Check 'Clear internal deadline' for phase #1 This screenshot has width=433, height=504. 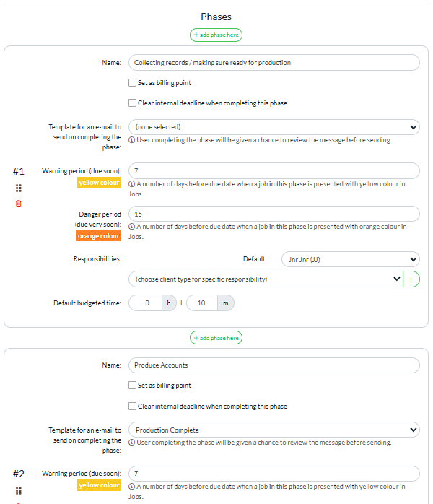(132, 103)
